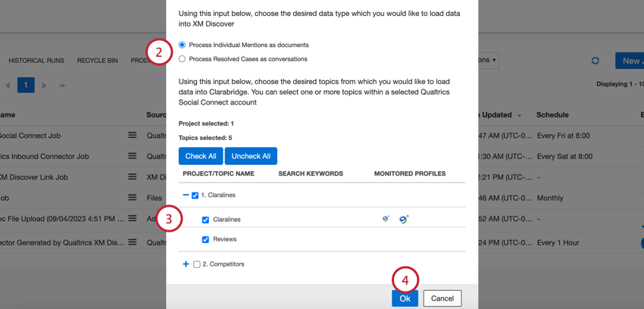Click 'Every Sat at 8:00' schedule cell

(564, 156)
